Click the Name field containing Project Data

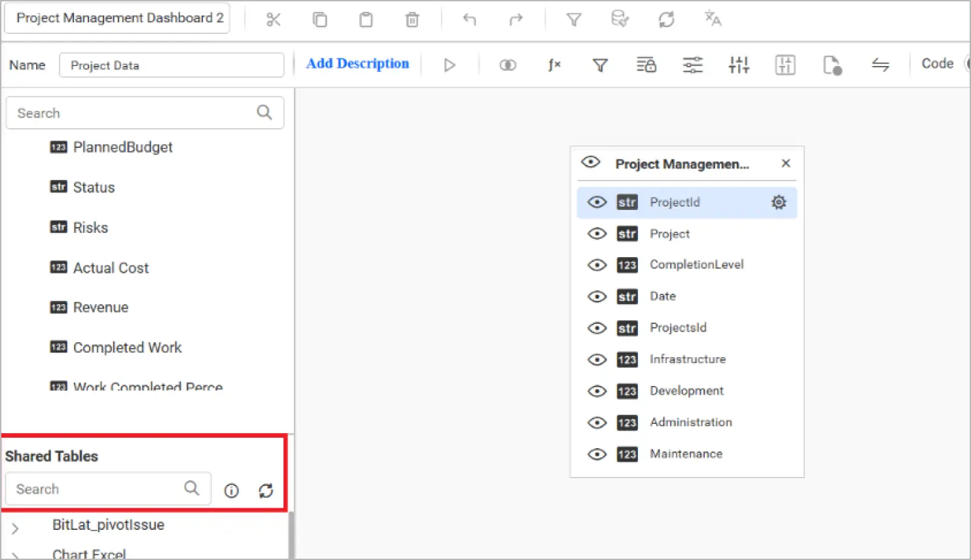point(171,65)
